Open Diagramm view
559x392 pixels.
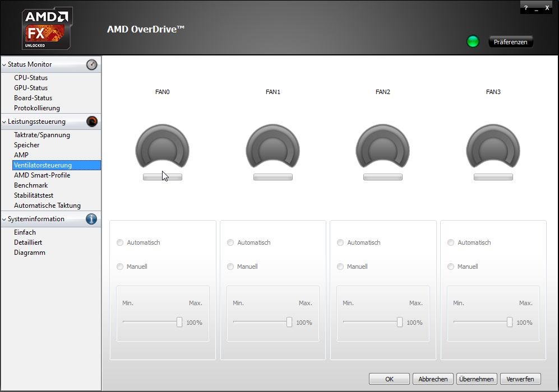(x=30, y=253)
